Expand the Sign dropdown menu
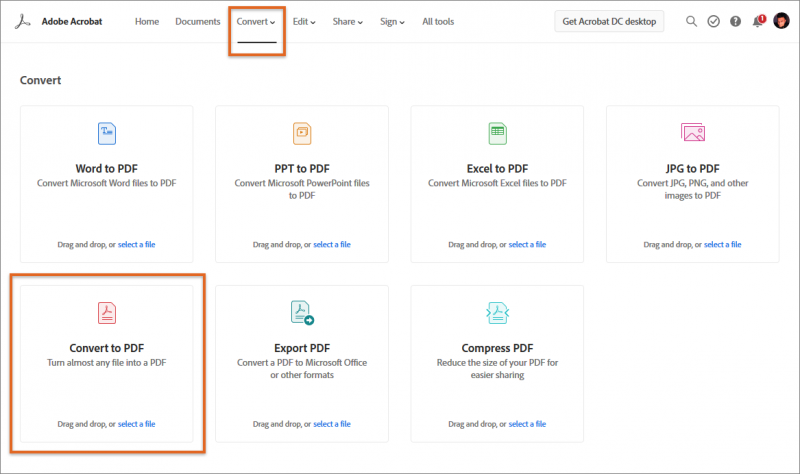This screenshot has width=800, height=474. pos(392,21)
